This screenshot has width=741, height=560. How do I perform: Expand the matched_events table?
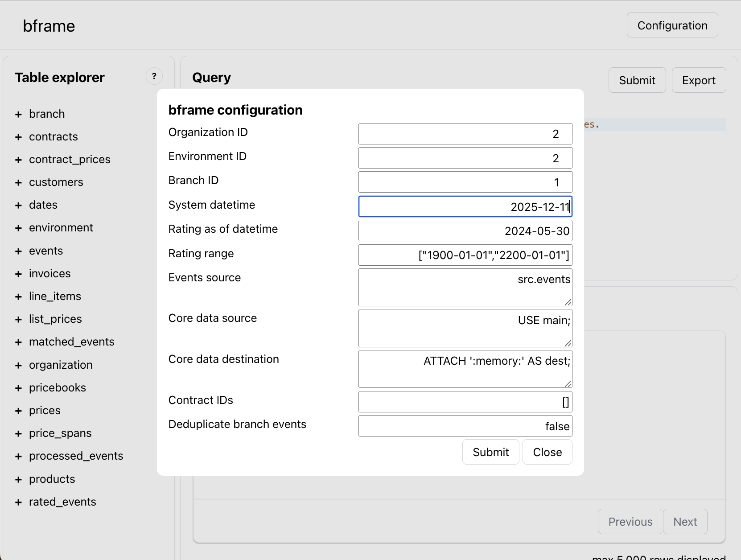tap(18, 342)
